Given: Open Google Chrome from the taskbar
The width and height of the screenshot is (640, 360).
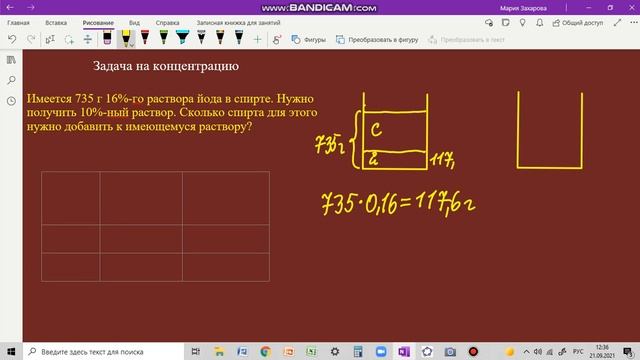Looking at the screenshot, I should (x=265, y=351).
